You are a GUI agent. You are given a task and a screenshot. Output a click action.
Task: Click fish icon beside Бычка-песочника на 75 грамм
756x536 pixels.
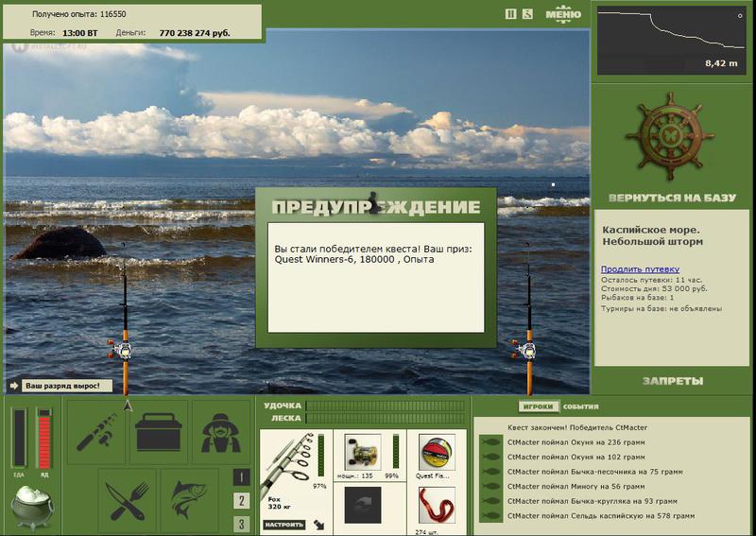pyautogui.click(x=490, y=472)
